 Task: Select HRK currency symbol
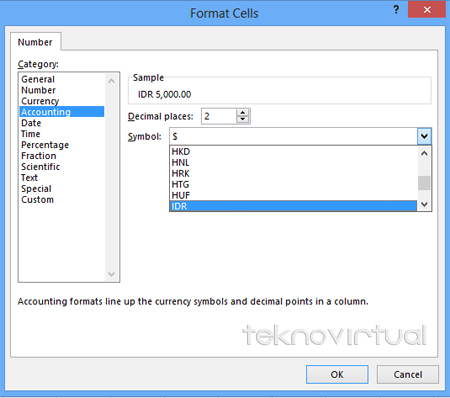tap(293, 174)
